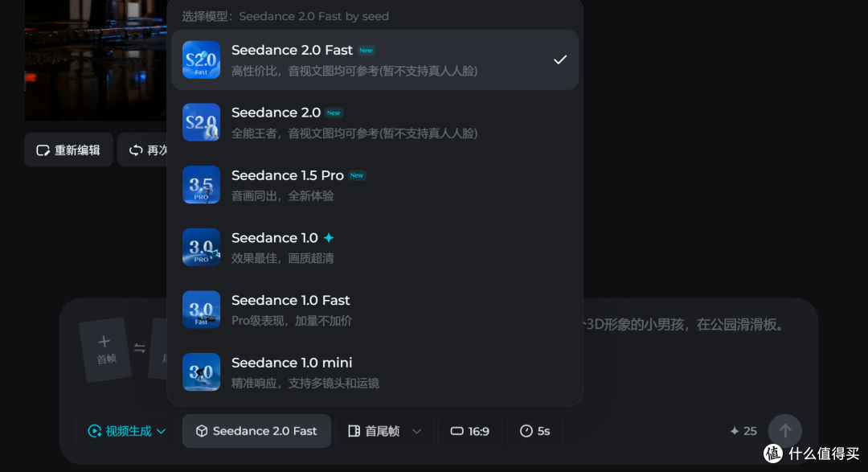Click the checkmark beside Seedance 2.0 Fast

[560, 60]
